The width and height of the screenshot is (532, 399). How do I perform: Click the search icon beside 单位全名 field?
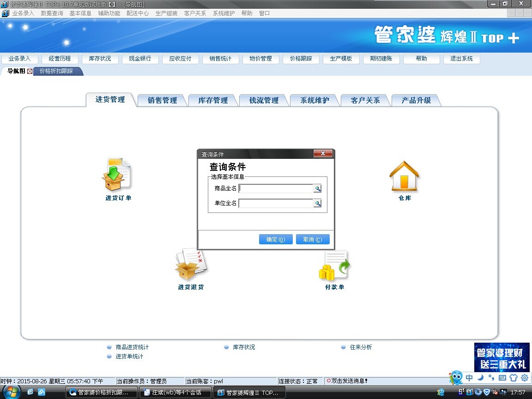(x=318, y=203)
